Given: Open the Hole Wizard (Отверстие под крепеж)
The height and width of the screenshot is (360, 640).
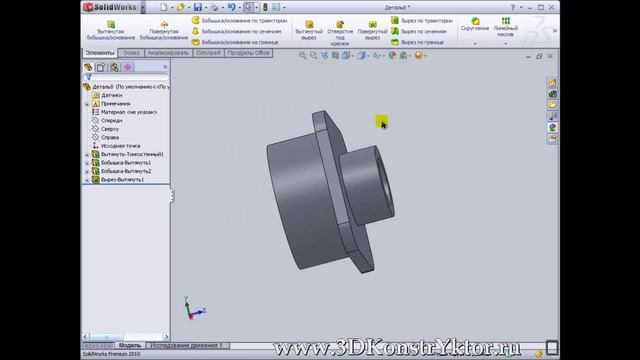Looking at the screenshot, I should (340, 33).
